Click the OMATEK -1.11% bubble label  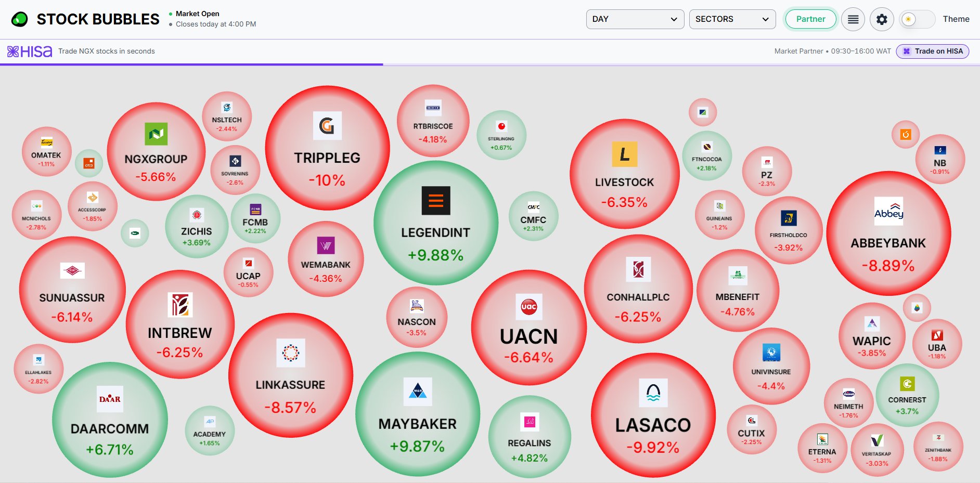46,159
